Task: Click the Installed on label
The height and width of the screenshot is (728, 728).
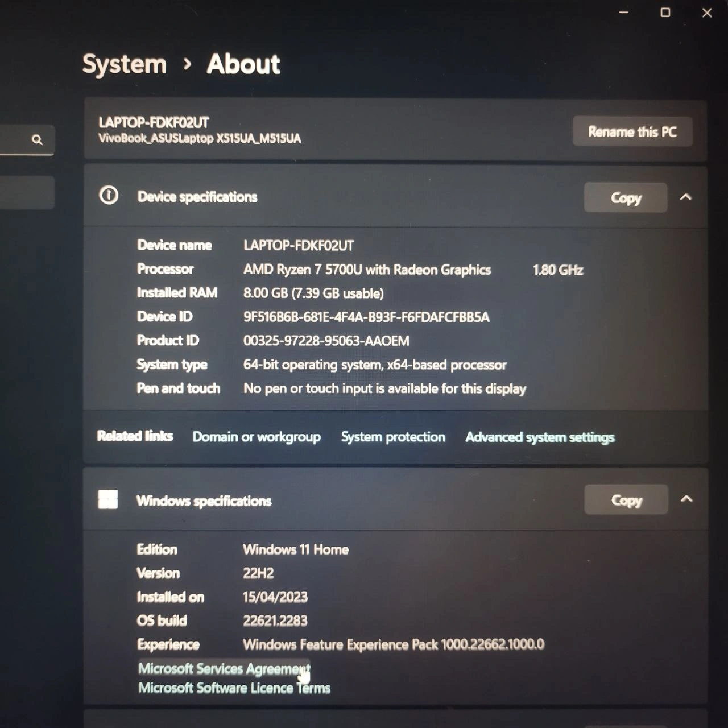Action: click(170, 597)
